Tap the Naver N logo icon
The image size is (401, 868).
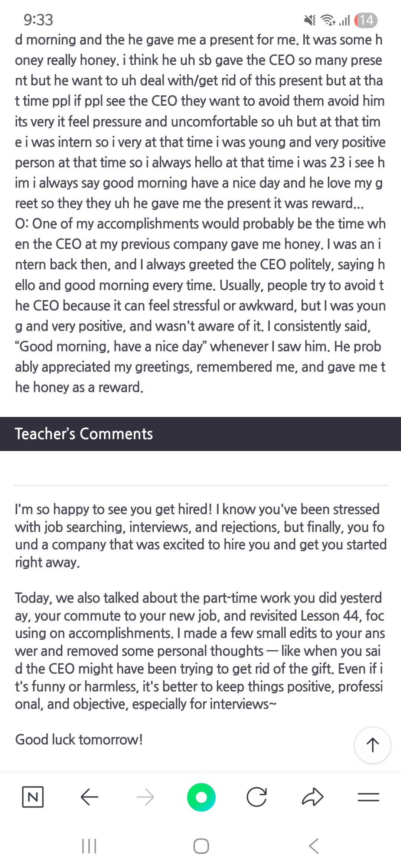[33, 797]
